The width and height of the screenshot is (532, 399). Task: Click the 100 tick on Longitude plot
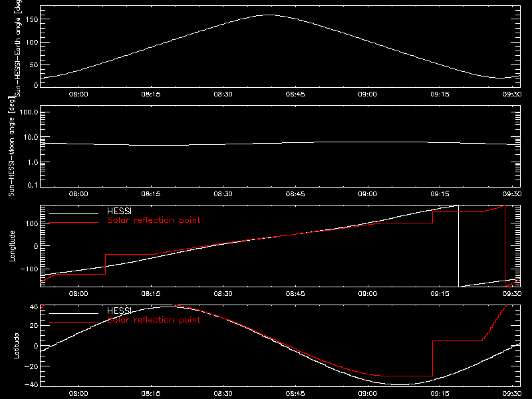point(32,223)
